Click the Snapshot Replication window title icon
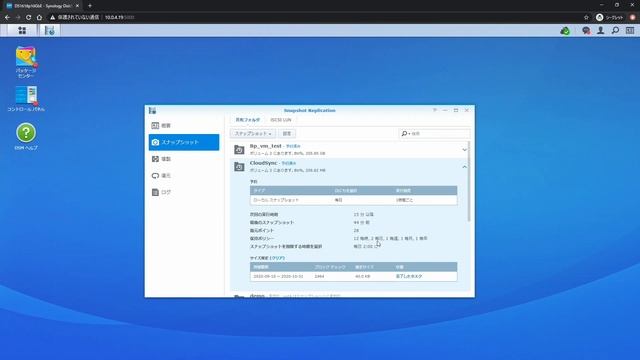This screenshot has height=360, width=640. point(153,111)
